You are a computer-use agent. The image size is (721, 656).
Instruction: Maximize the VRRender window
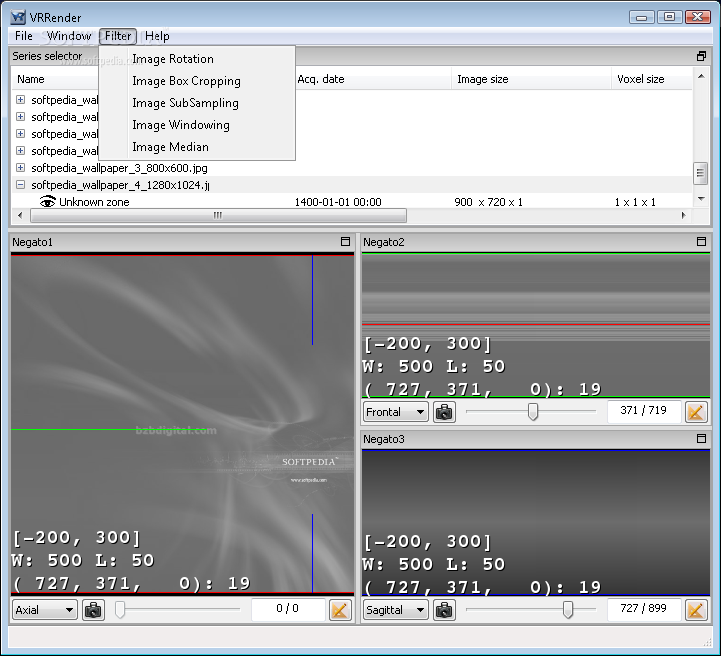670,17
